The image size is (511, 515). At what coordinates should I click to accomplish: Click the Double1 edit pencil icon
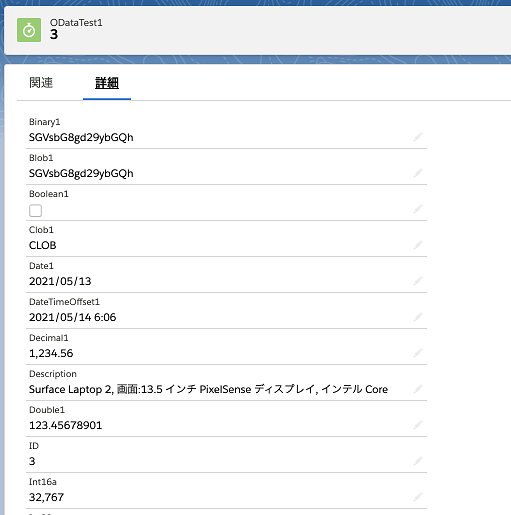pyautogui.click(x=418, y=425)
